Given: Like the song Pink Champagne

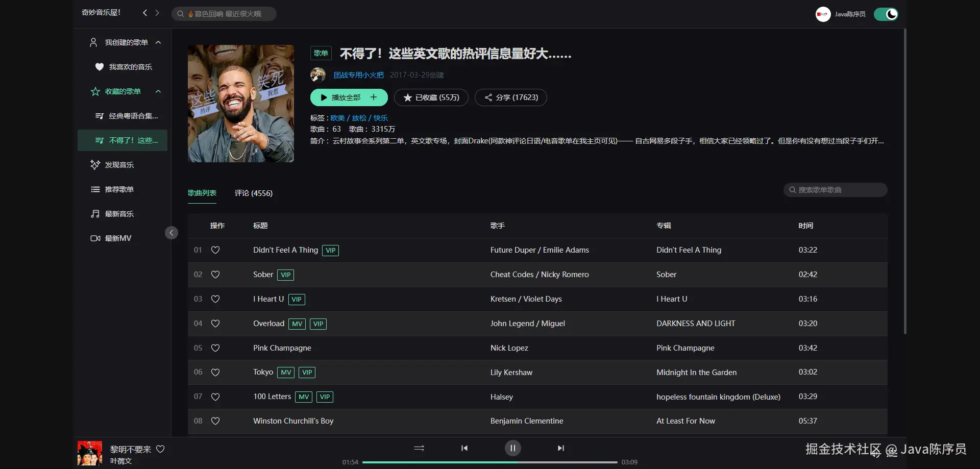Looking at the screenshot, I should 215,348.
